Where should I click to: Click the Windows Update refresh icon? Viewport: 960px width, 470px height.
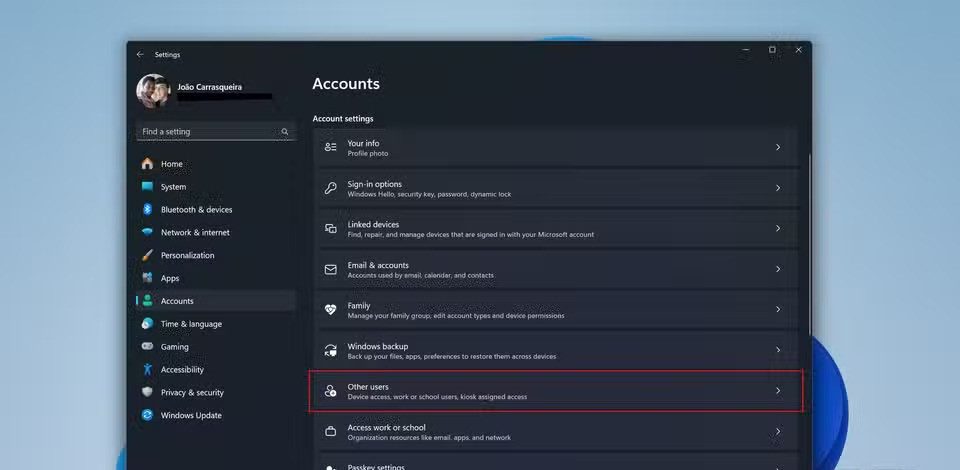point(147,415)
